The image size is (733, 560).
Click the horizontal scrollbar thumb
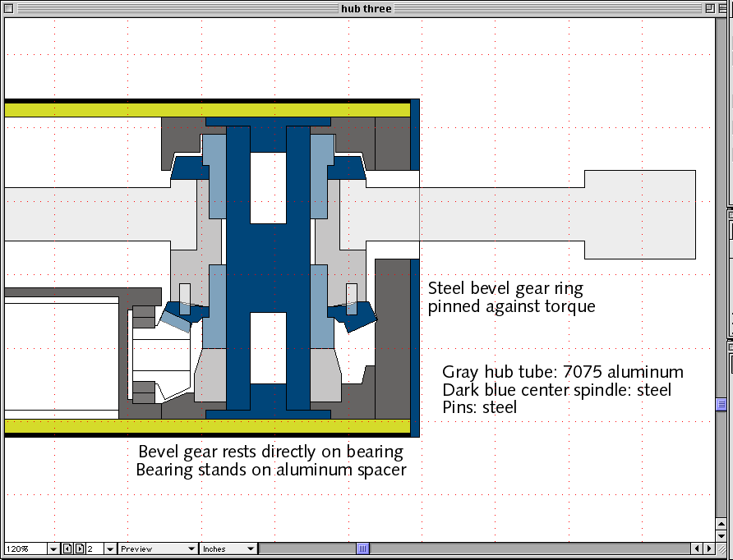tap(362, 549)
